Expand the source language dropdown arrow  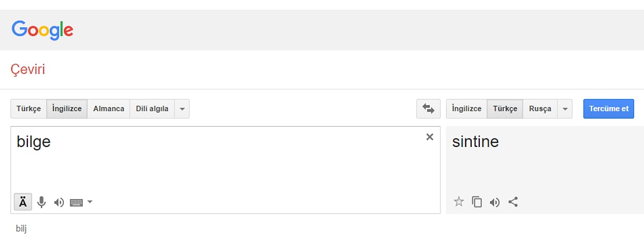tap(182, 109)
